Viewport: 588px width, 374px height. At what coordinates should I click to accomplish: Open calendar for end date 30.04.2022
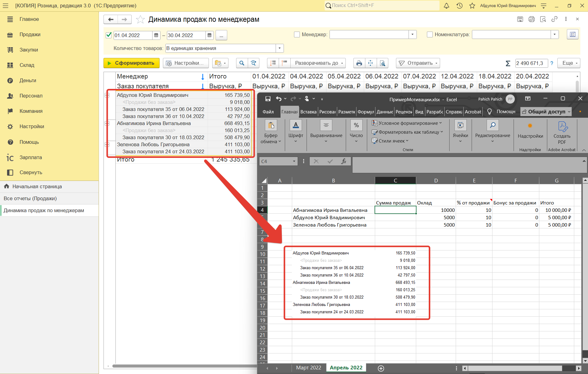[209, 35]
